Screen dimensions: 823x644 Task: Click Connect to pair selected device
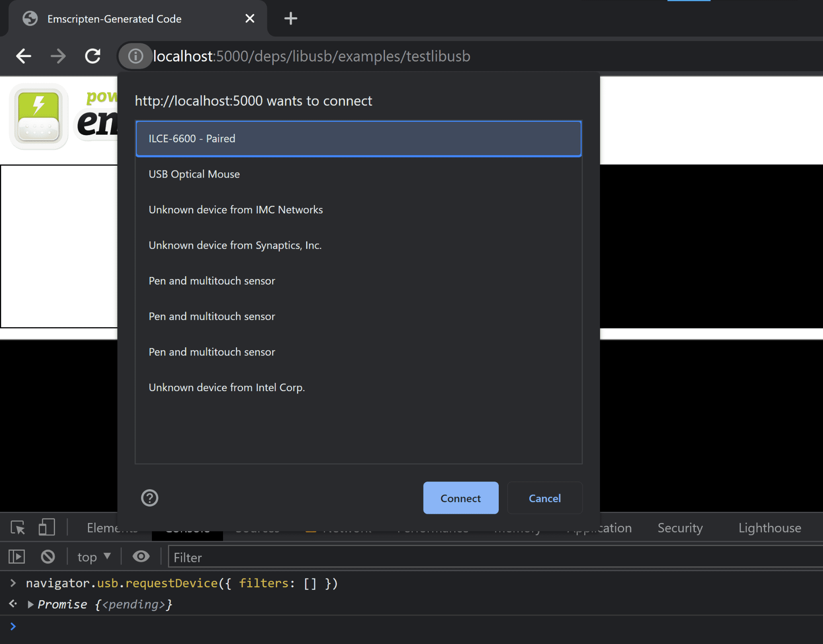coord(461,498)
